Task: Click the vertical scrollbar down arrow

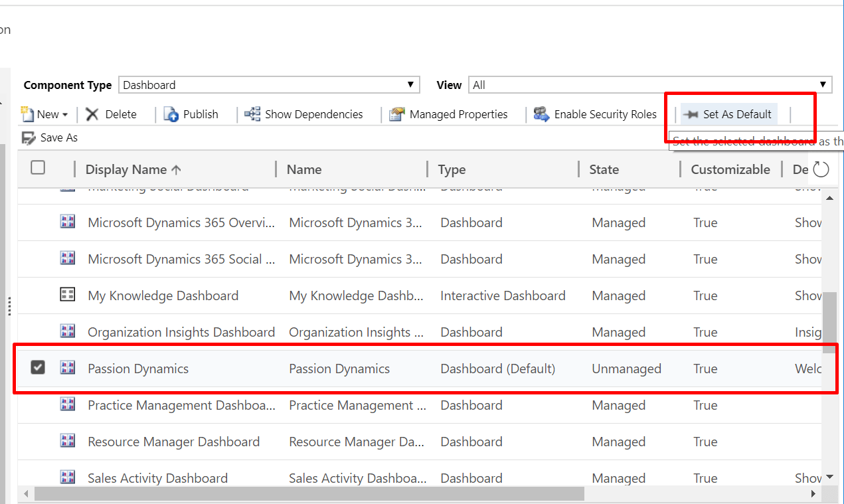Action: (829, 477)
